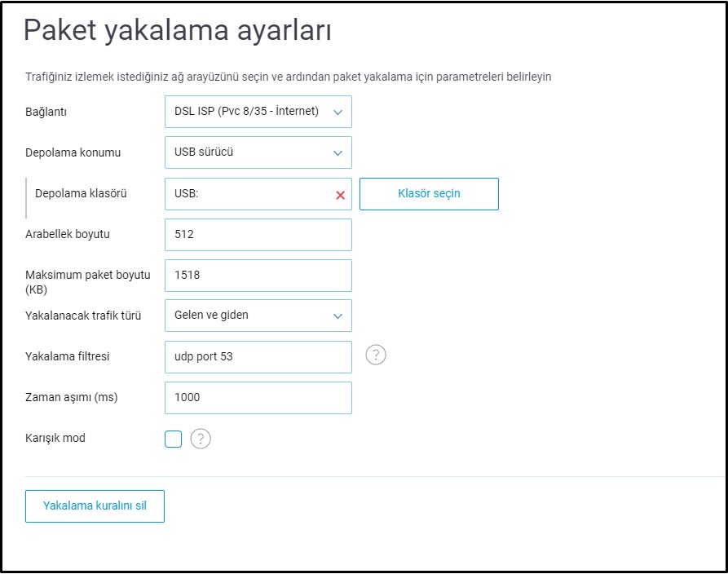Focus the Maksimum paket boyutu field
This screenshot has width=728, height=574.
[x=258, y=276]
